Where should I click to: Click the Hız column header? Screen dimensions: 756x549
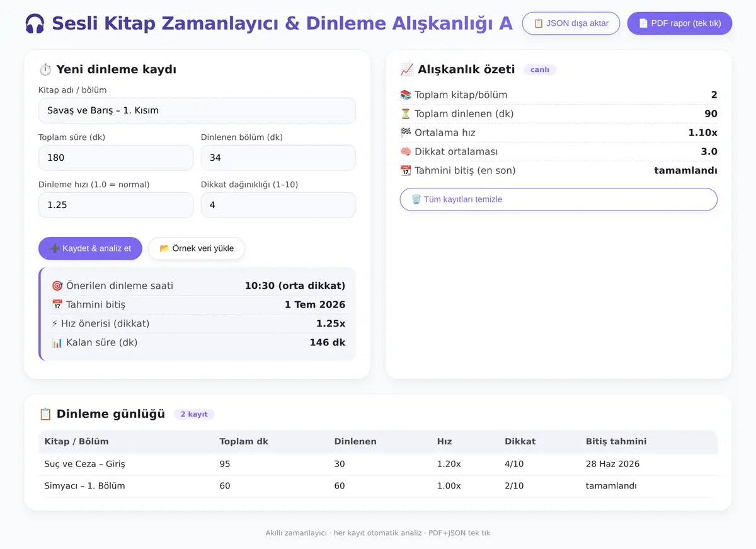pyautogui.click(x=445, y=441)
